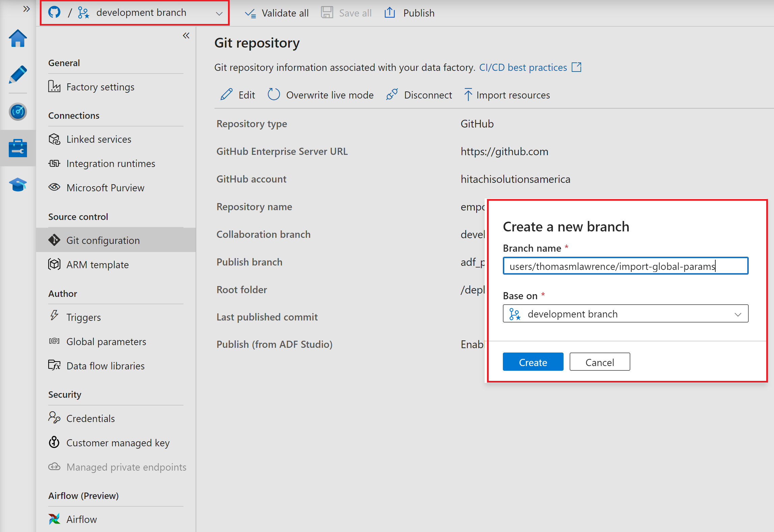Open the Author pencil icon
Image resolution: width=774 pixels, height=532 pixels.
[x=18, y=75]
